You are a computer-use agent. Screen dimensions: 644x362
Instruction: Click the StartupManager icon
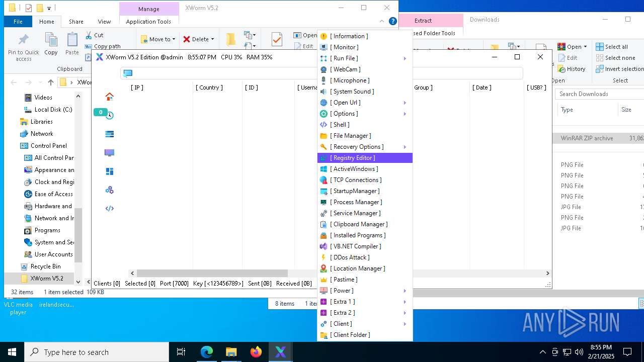coord(324,191)
